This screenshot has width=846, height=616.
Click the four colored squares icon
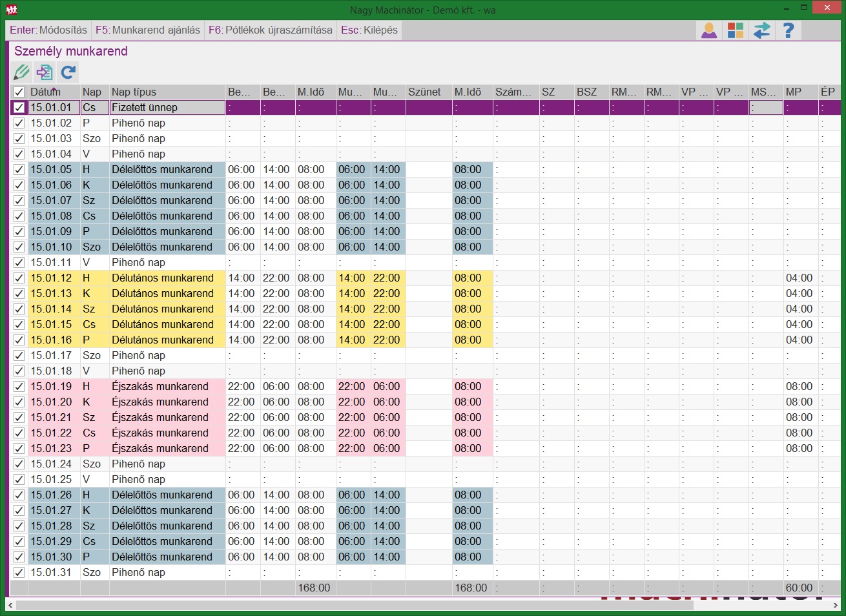(735, 30)
